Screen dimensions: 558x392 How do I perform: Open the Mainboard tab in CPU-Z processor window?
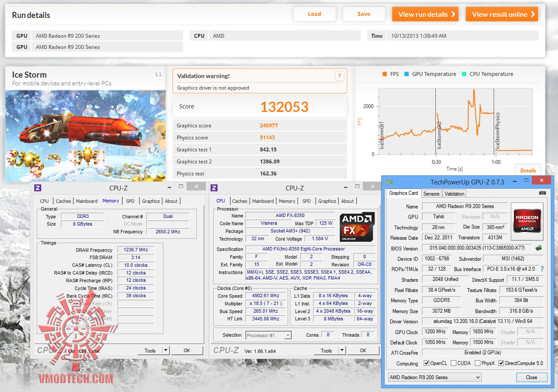(263, 201)
